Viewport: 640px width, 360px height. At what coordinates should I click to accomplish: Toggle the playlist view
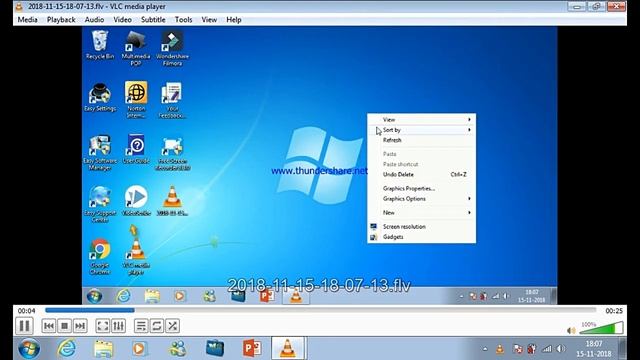[141, 326]
